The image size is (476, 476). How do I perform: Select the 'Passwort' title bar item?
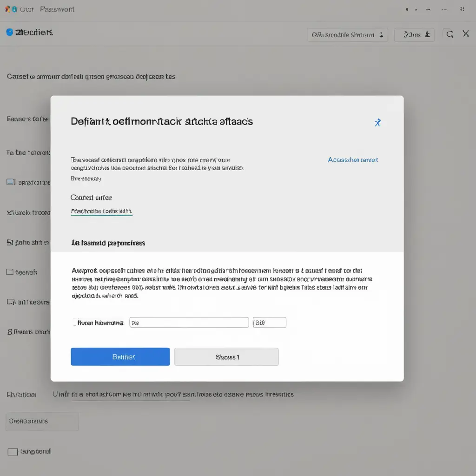coord(57,9)
